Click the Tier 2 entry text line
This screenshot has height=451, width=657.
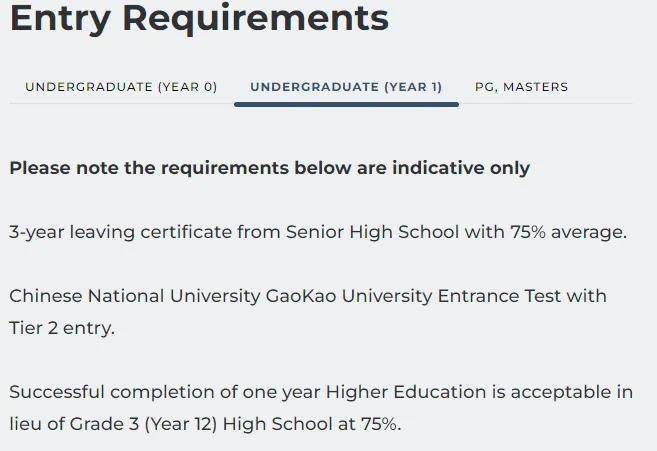[62, 328]
